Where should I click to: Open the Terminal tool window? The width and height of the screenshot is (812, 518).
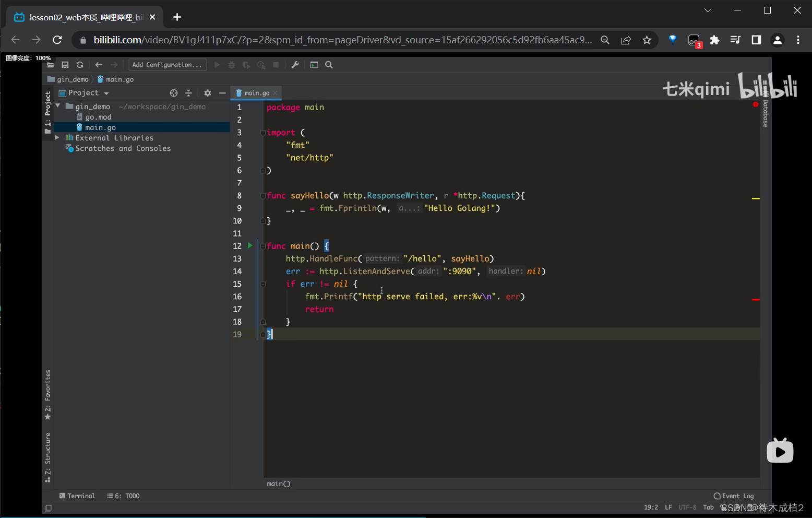[77, 496]
